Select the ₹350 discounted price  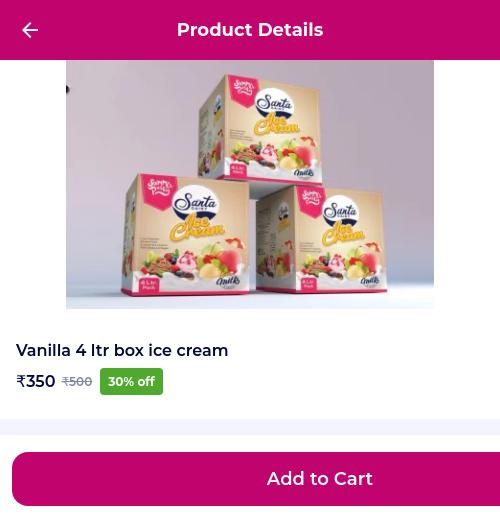(36, 381)
